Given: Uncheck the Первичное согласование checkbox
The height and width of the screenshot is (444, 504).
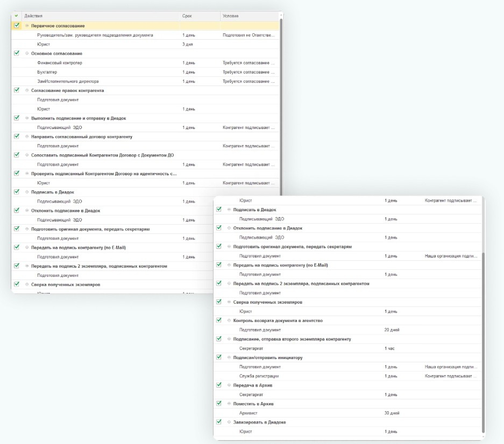Looking at the screenshot, I should 17,25.
